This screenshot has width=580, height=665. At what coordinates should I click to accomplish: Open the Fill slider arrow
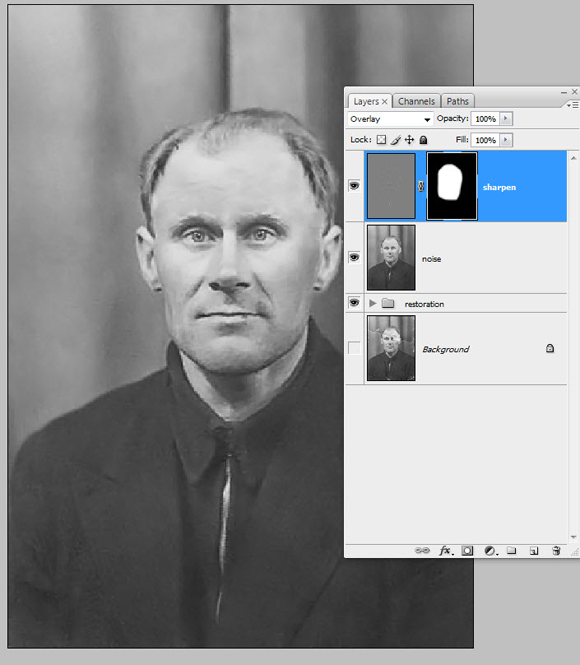[x=505, y=140]
